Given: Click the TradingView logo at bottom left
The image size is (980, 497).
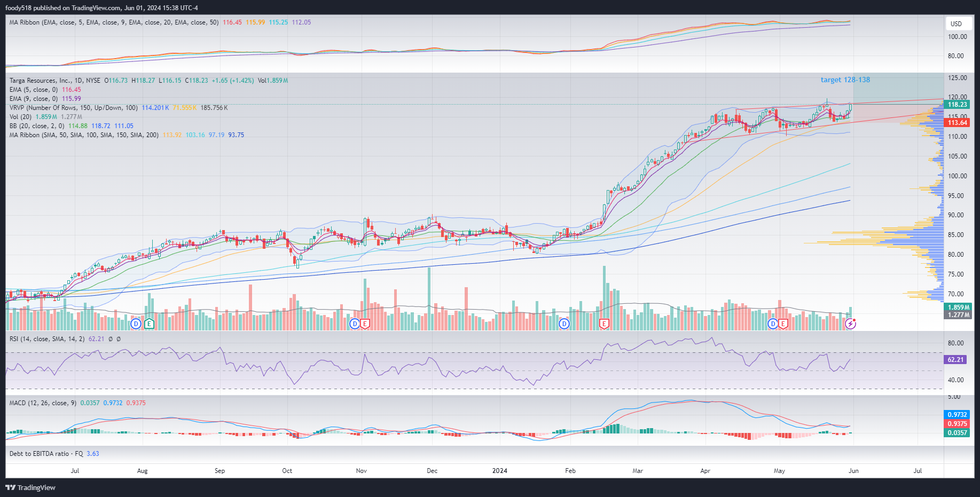Looking at the screenshot, I should click(30, 487).
